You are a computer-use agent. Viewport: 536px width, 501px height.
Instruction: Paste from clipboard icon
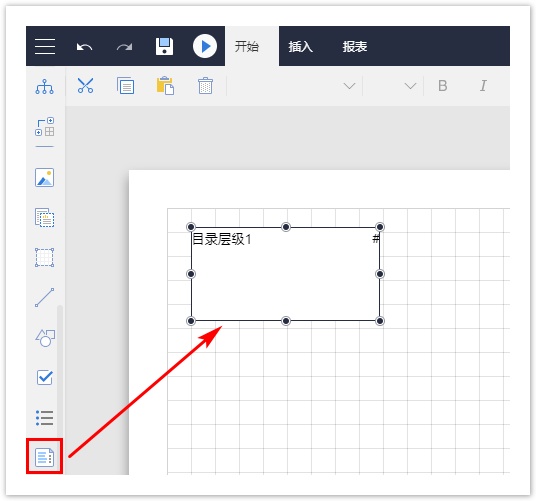(165, 85)
